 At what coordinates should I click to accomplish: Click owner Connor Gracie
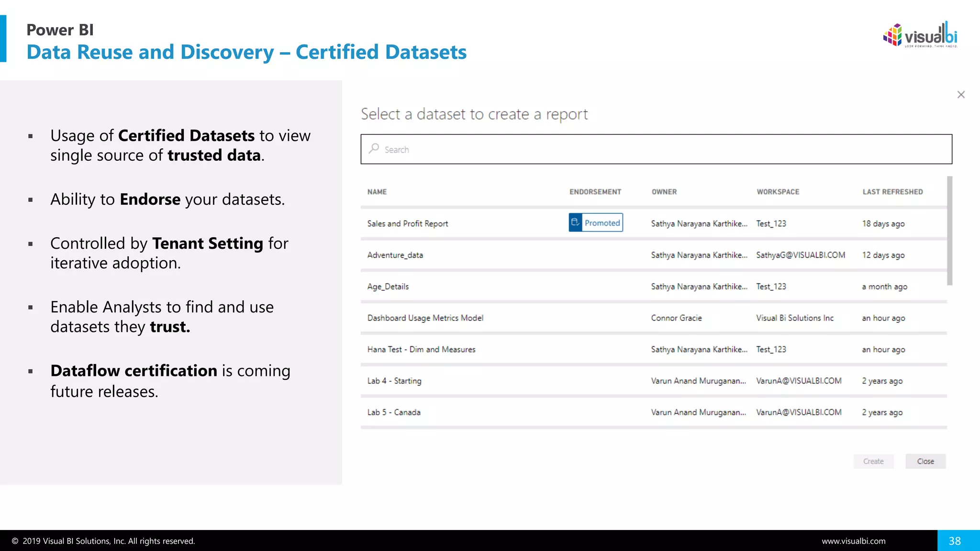tap(676, 318)
